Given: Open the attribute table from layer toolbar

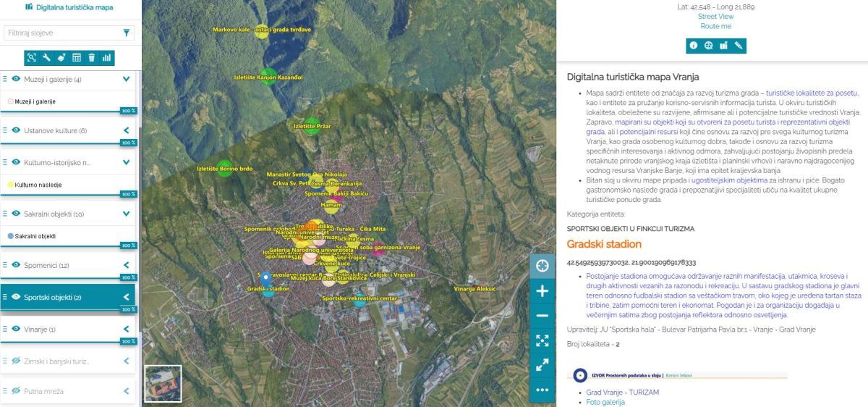Looking at the screenshot, I should click(77, 57).
